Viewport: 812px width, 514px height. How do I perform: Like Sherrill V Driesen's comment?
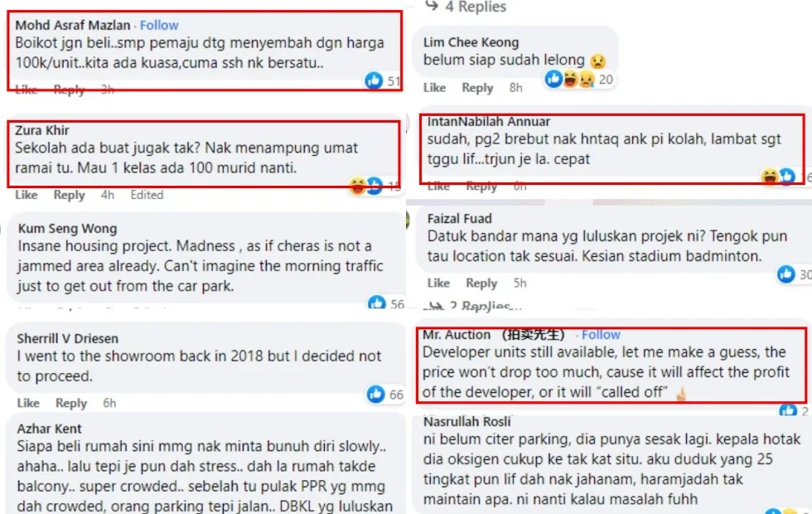(x=28, y=403)
